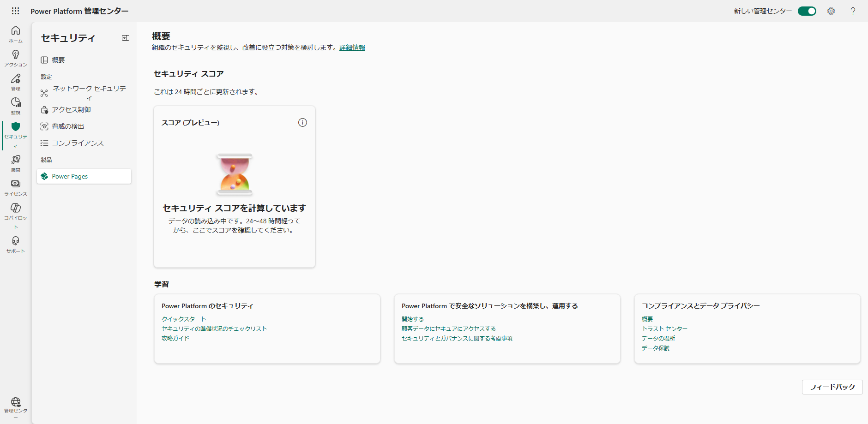Viewport: 868px width, 424px height.
Task: Open 脅威の検出 page
Action: (x=84, y=126)
